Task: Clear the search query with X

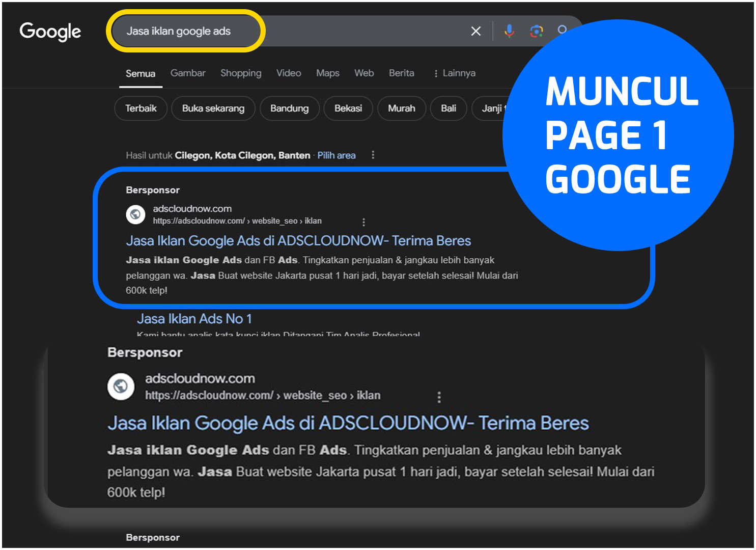Action: point(476,31)
